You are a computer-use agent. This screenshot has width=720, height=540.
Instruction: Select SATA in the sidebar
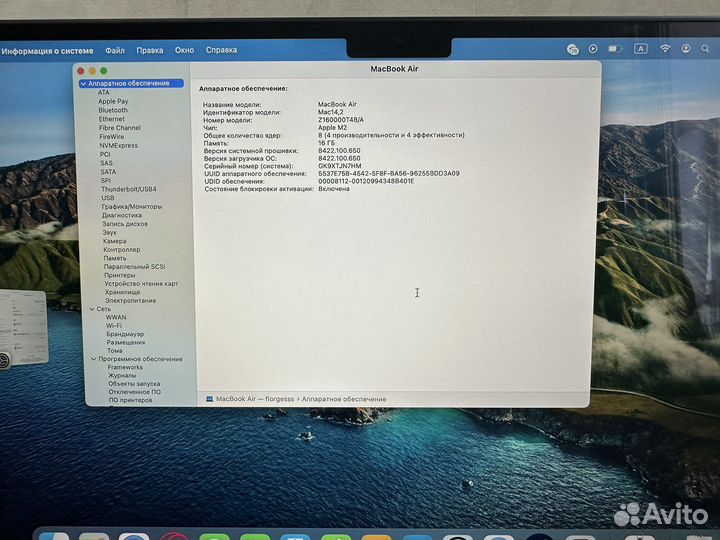[x=108, y=172]
